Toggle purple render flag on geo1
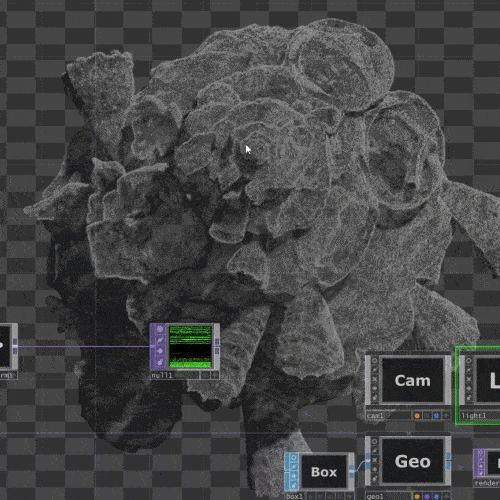This screenshot has height=500, width=500. coord(427,496)
